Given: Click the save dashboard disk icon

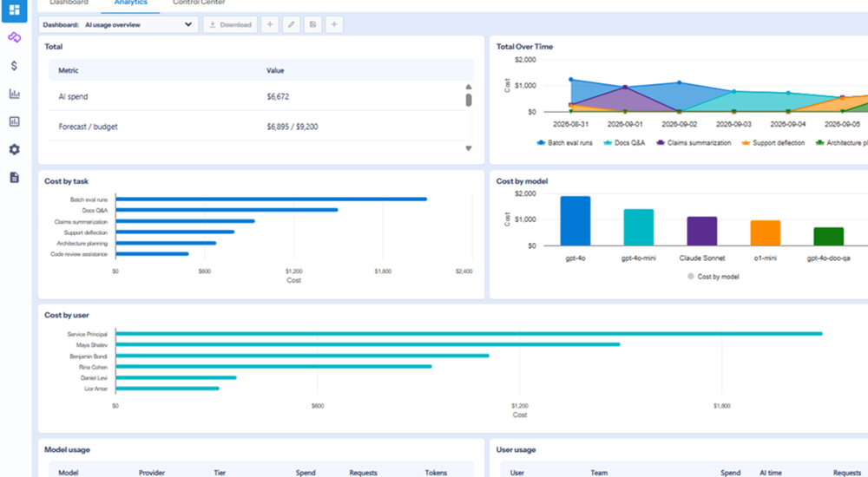Looking at the screenshot, I should pyautogui.click(x=312, y=24).
